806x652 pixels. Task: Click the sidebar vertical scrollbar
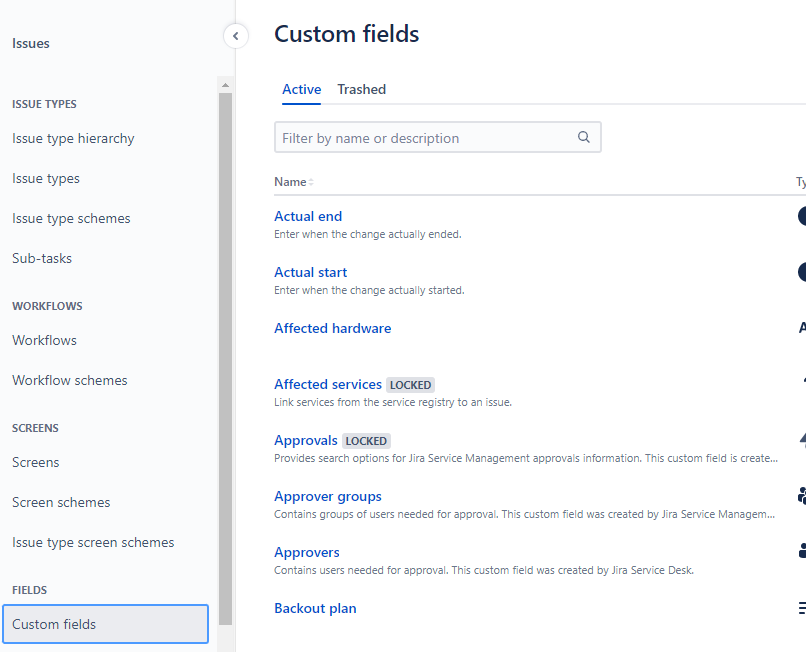225,350
